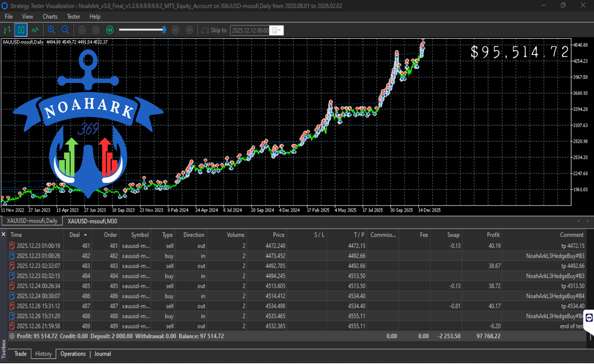Adjust the visualization speed slider handle
This screenshot has width=594, height=364.
(164, 30)
